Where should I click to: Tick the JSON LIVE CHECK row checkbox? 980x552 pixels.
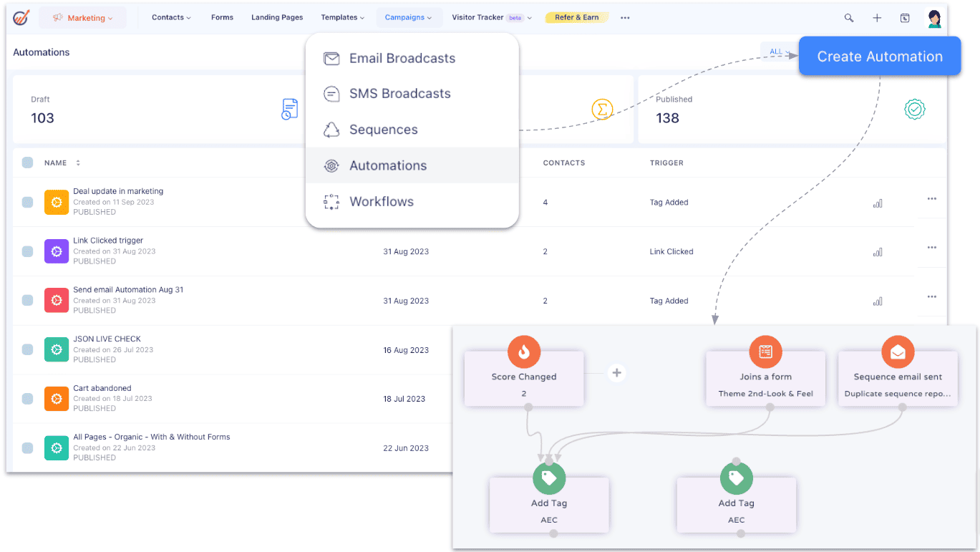tap(27, 349)
